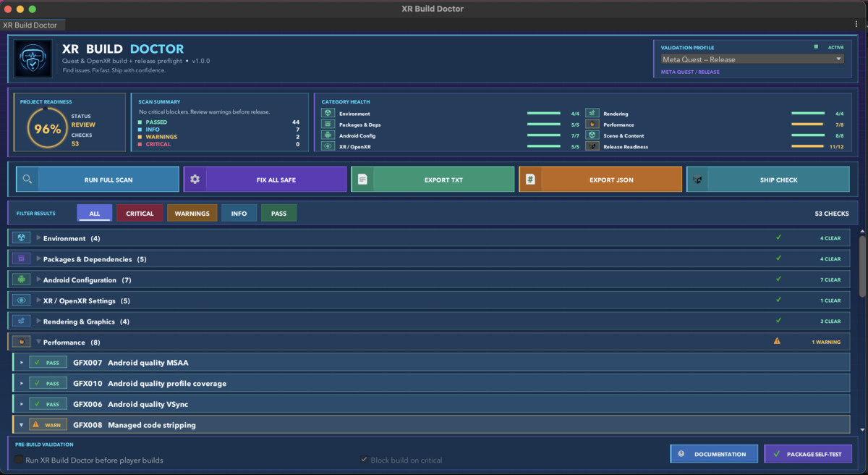868x475 pixels.
Task: Expand the Packages & Dependencies (5) category
Action: coord(39,258)
